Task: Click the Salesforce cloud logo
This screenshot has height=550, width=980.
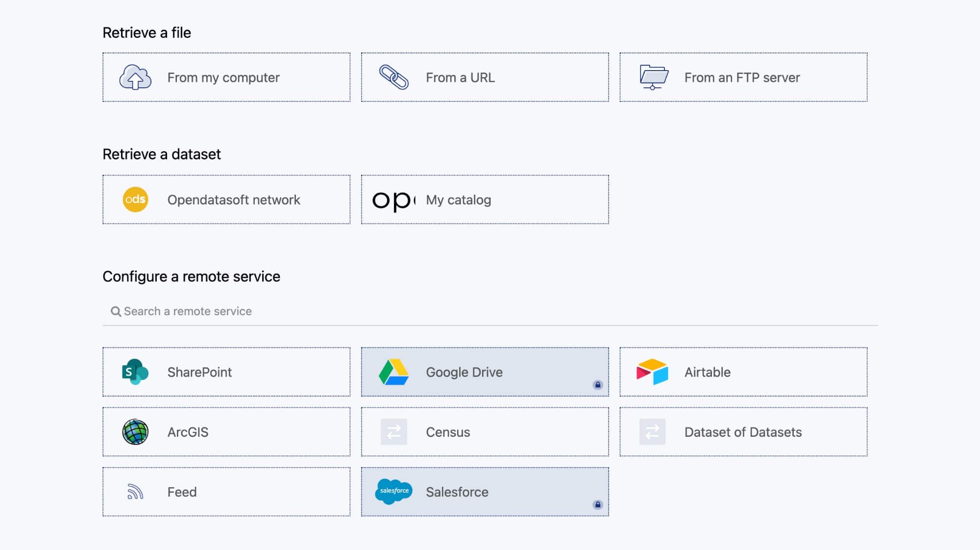Action: coord(393,491)
